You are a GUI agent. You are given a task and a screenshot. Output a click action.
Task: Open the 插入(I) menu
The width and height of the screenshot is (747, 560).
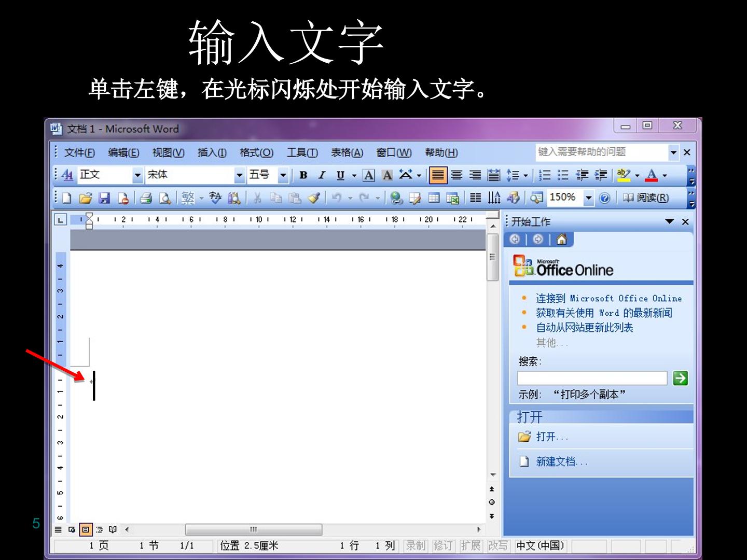(212, 152)
